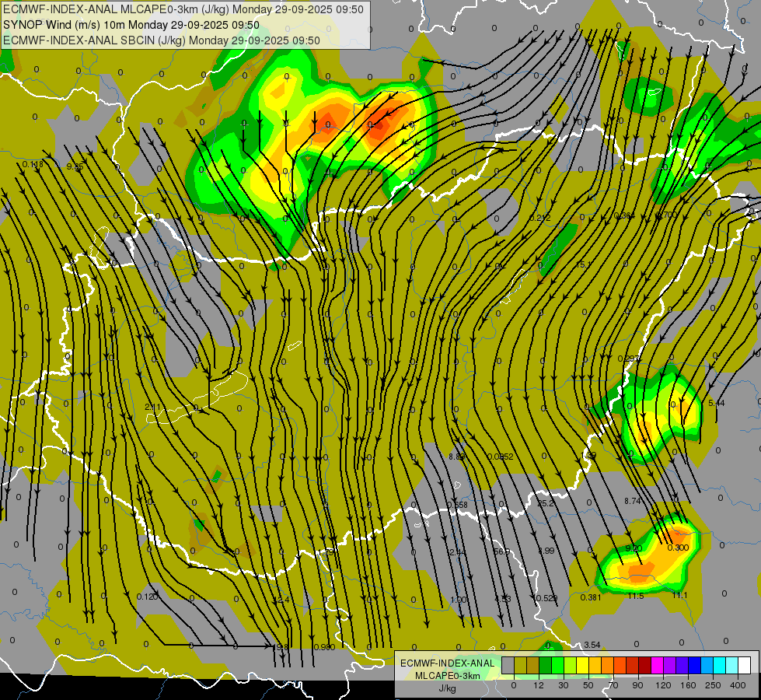Pick the yellow-green legend swatch

[571, 665]
